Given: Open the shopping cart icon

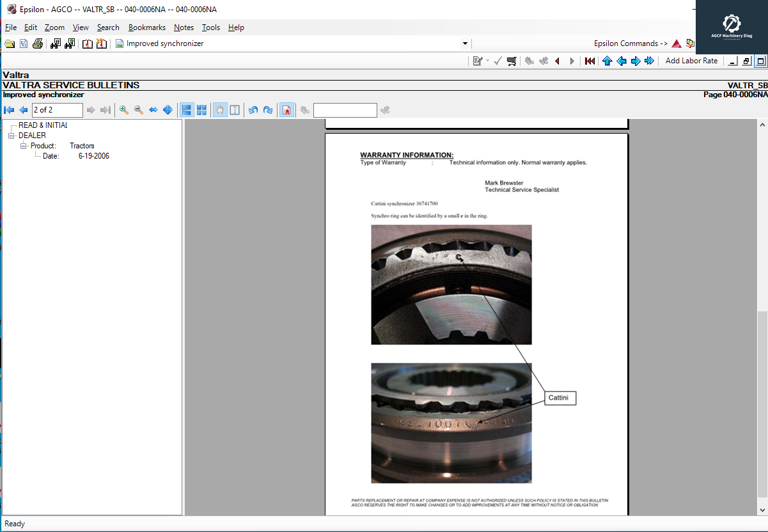Looking at the screenshot, I should tap(512, 60).
